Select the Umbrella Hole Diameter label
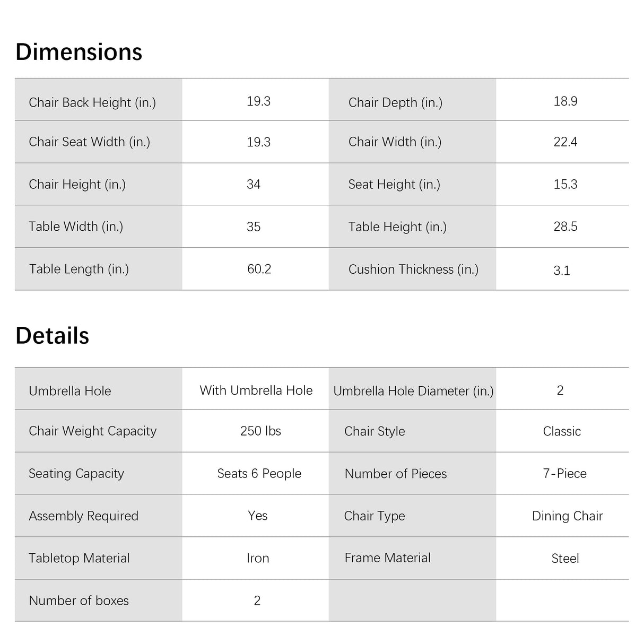This screenshot has height=644, width=644. coord(413,391)
